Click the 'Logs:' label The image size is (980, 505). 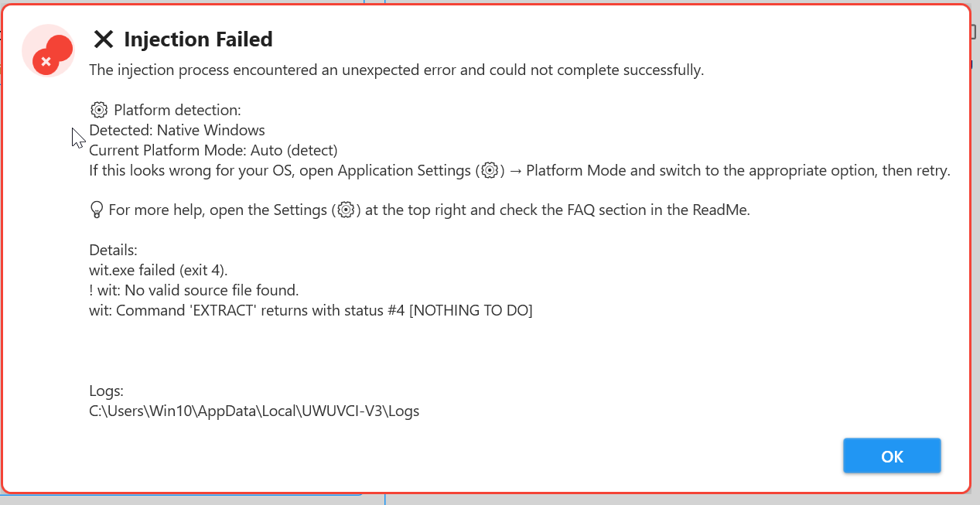tap(106, 391)
